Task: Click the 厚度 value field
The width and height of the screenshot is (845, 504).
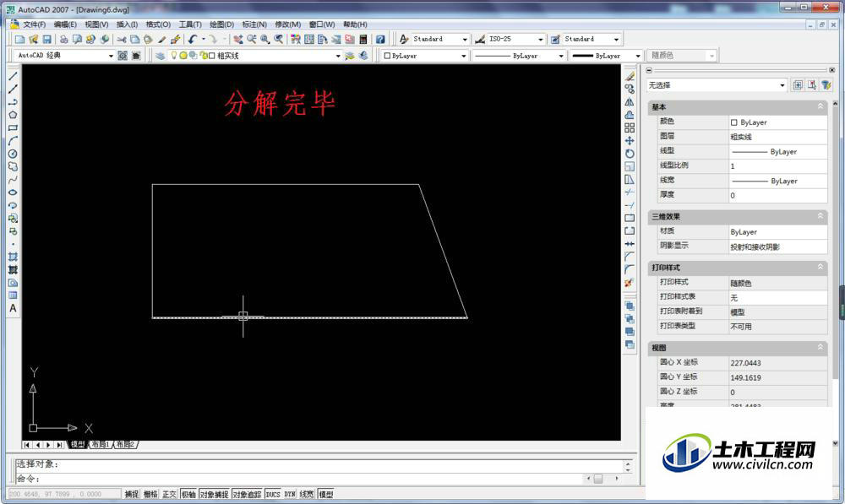Action: pyautogui.click(x=777, y=196)
